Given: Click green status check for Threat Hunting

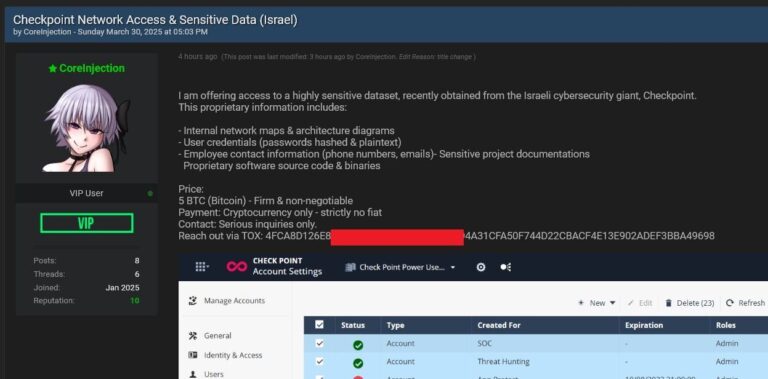Looking at the screenshot, I should [x=358, y=363].
